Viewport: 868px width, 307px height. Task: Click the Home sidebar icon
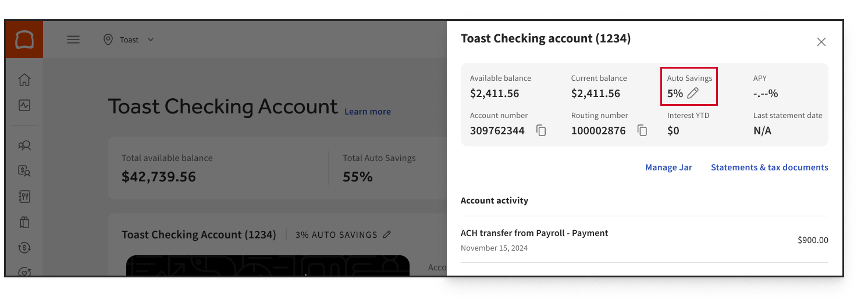pyautogui.click(x=24, y=80)
